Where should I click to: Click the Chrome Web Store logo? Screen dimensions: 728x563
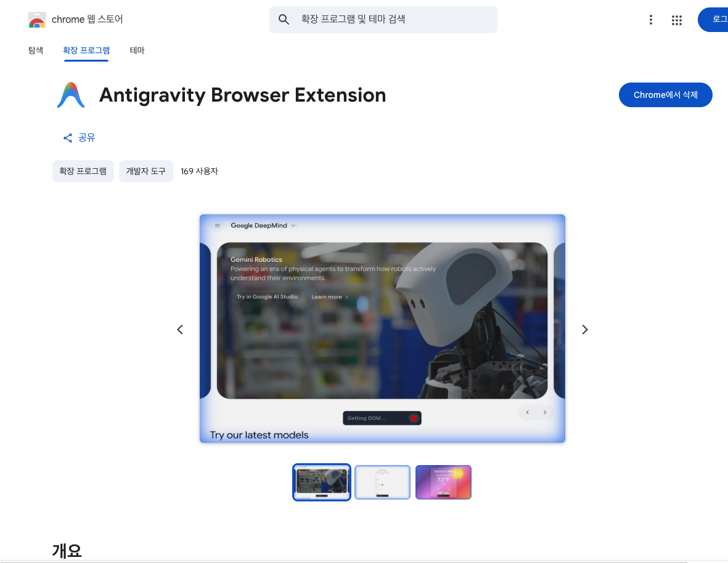[x=37, y=20]
